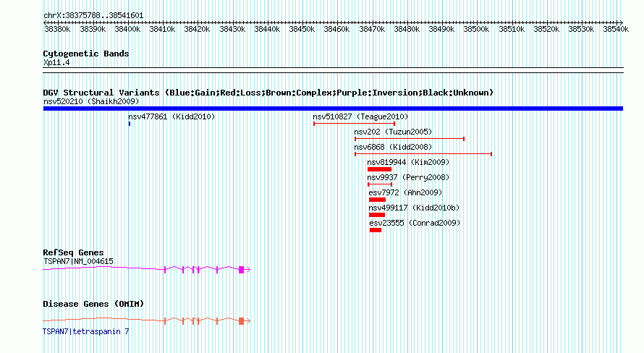Click the TSPAN7|NM_004615 RefSeq label
Viewport: 644px width, 353px height.
point(78,261)
